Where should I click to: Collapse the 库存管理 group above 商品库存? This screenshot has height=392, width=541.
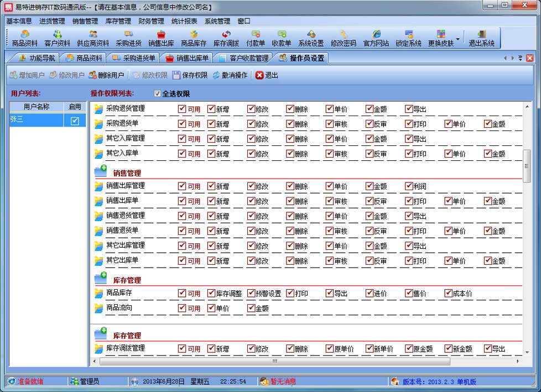[x=100, y=279]
